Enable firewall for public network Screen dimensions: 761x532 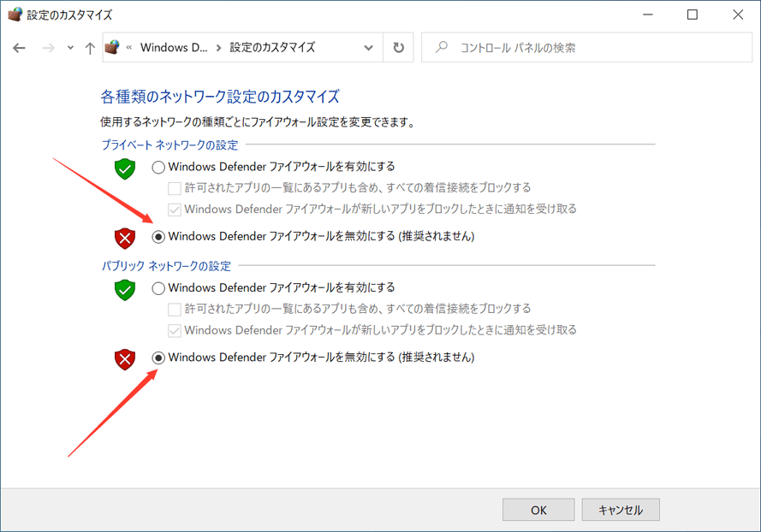click(158, 288)
